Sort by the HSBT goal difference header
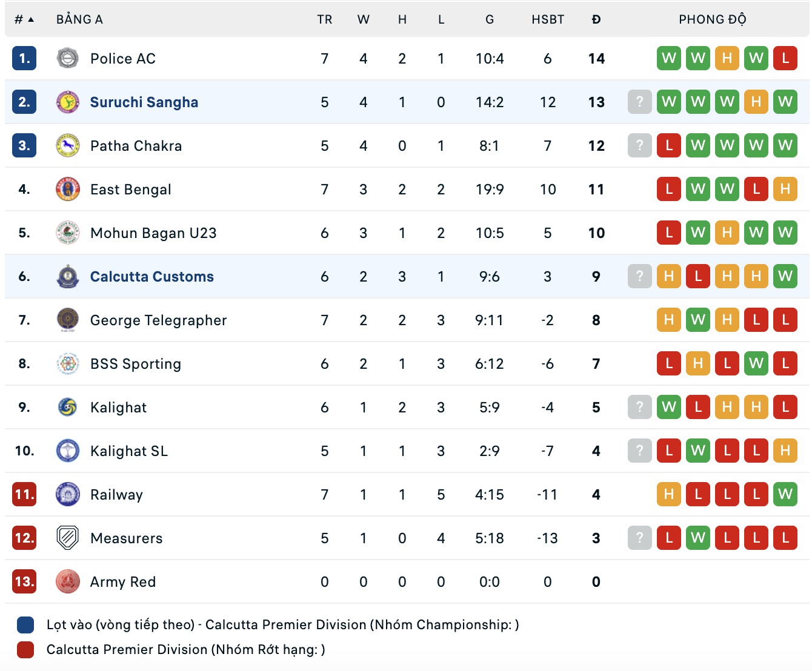The height and width of the screenshot is (671, 812). pos(548,19)
